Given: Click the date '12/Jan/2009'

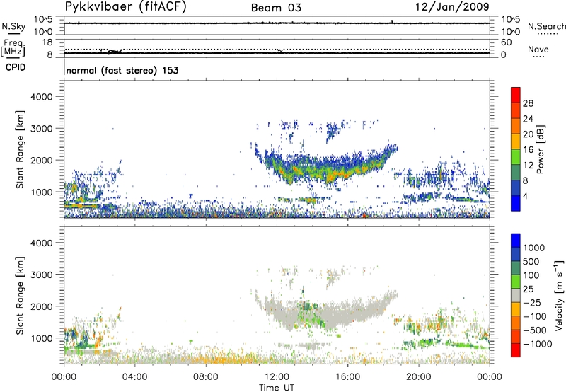Looking at the screenshot, I should (x=452, y=7).
